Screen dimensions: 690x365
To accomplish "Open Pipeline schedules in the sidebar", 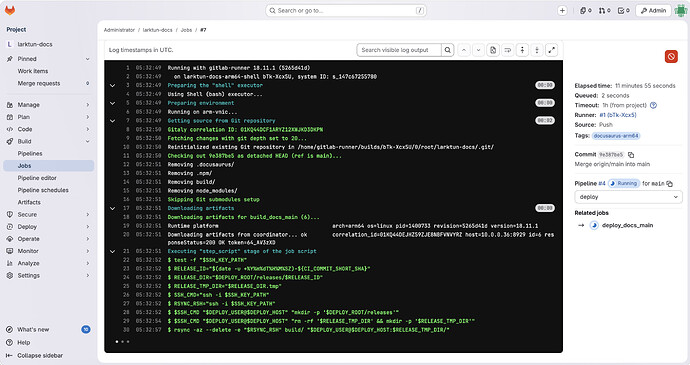I will pyautogui.click(x=48, y=190).
